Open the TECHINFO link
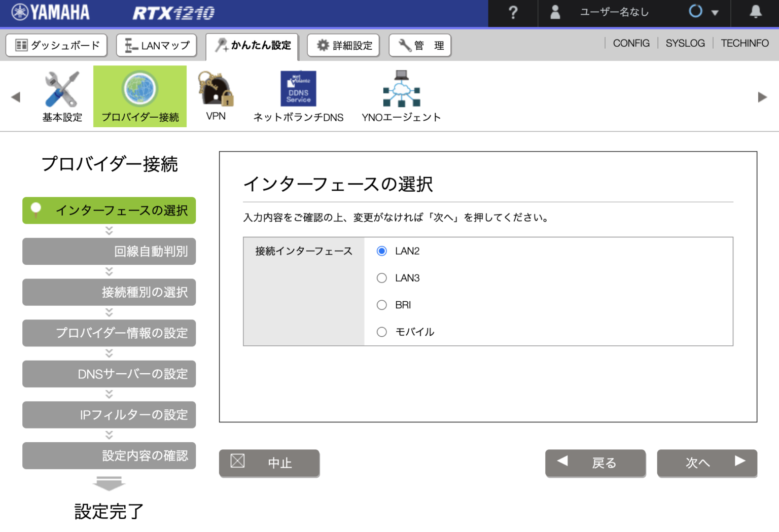 pyautogui.click(x=745, y=44)
